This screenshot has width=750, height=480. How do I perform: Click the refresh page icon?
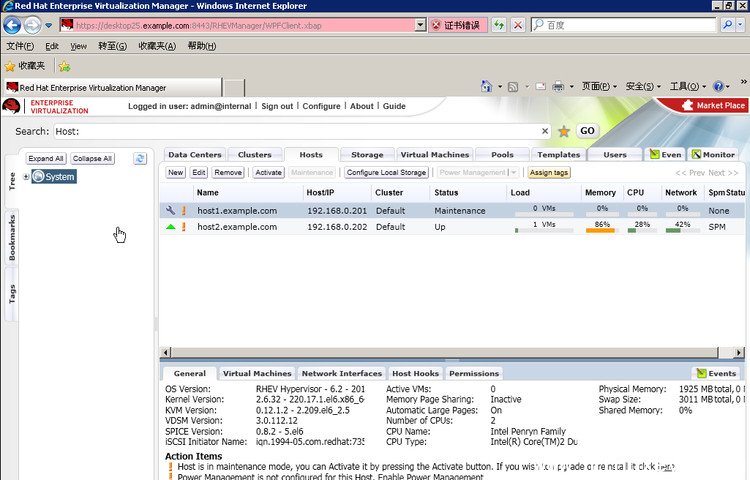tap(499, 25)
